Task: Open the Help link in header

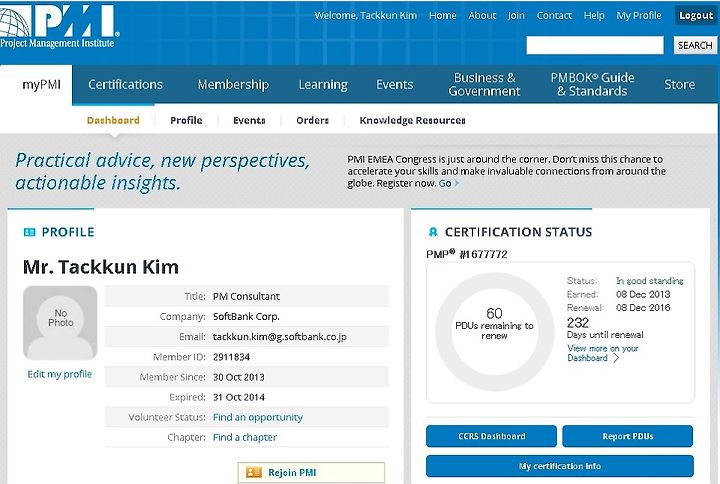Action: tap(594, 16)
